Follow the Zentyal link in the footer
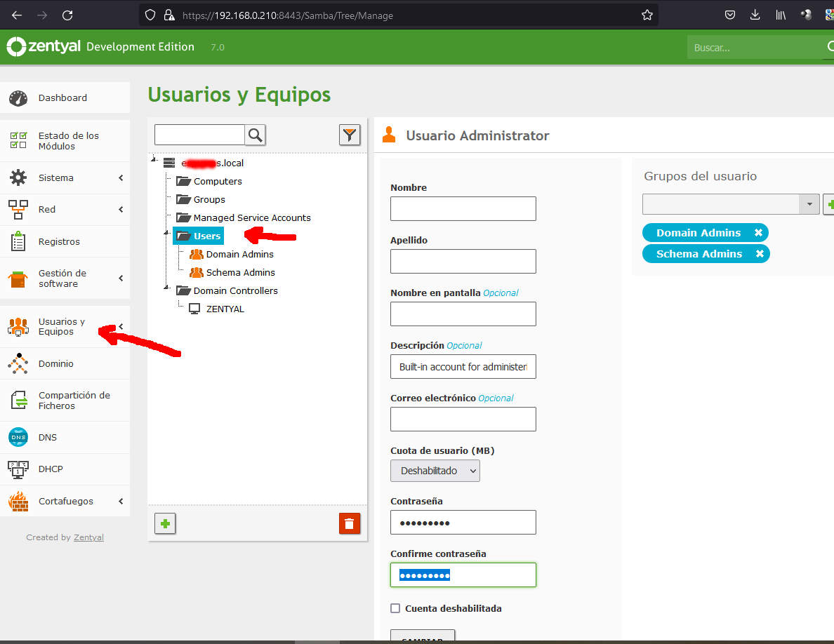Screen dimensions: 834x644 click(x=89, y=537)
